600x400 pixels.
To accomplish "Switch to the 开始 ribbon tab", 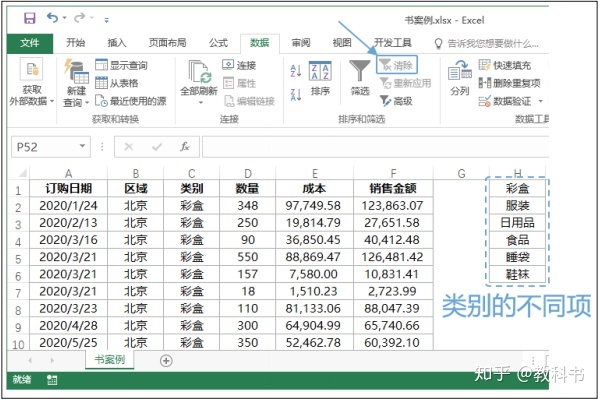I will pyautogui.click(x=75, y=42).
